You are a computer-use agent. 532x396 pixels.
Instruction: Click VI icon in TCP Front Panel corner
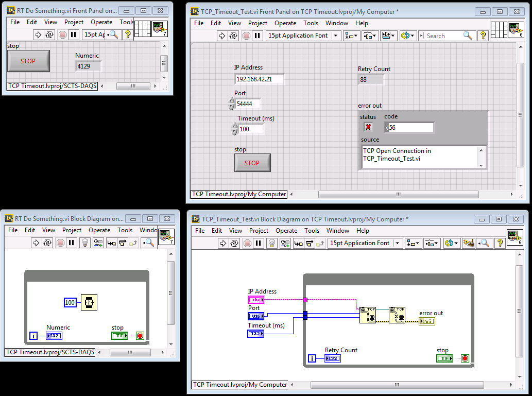(516, 30)
